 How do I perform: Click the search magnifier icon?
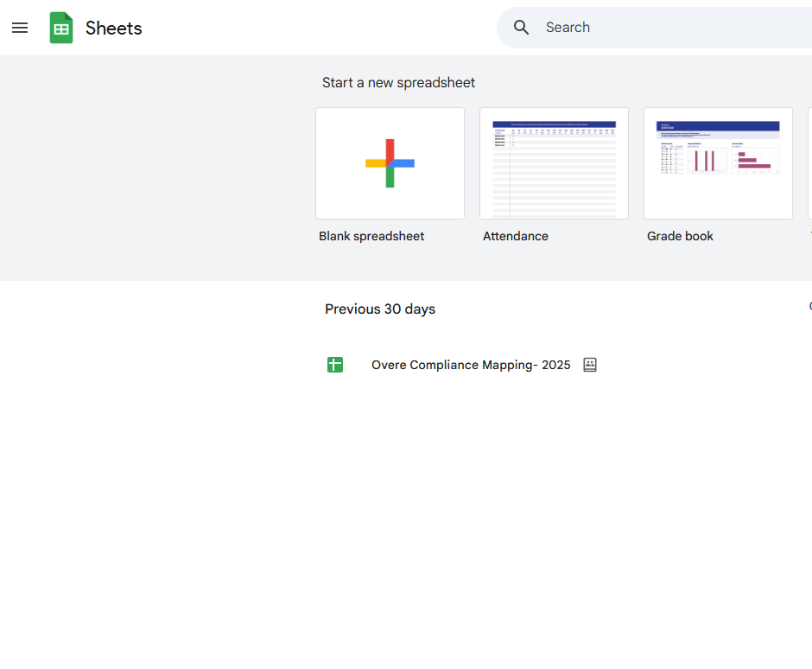click(x=521, y=28)
